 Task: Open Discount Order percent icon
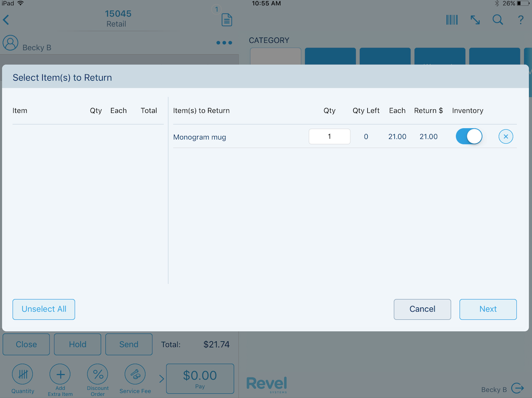pos(98,375)
